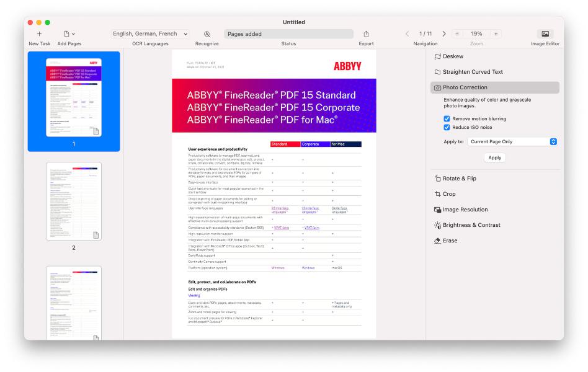
Task: Uncheck Remove motion blurring
Action: click(x=447, y=118)
